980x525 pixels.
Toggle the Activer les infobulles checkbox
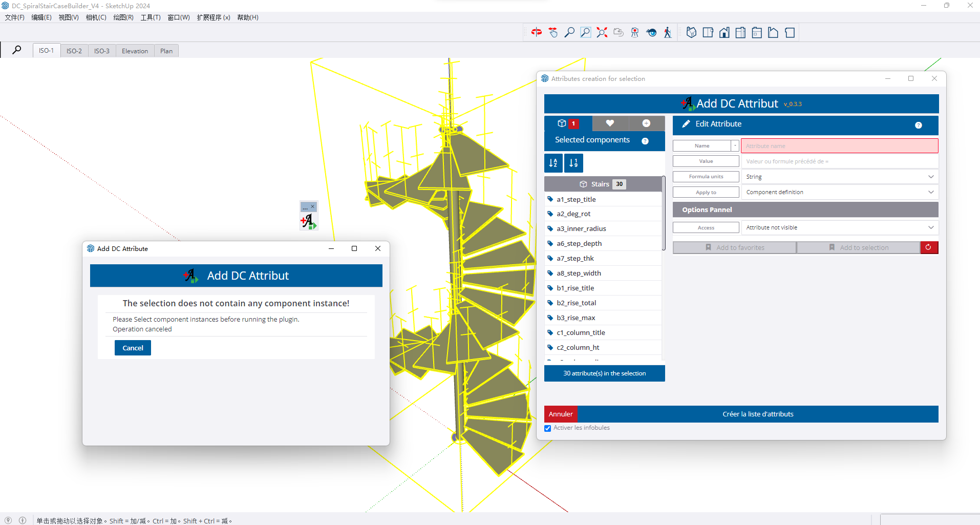coord(548,428)
